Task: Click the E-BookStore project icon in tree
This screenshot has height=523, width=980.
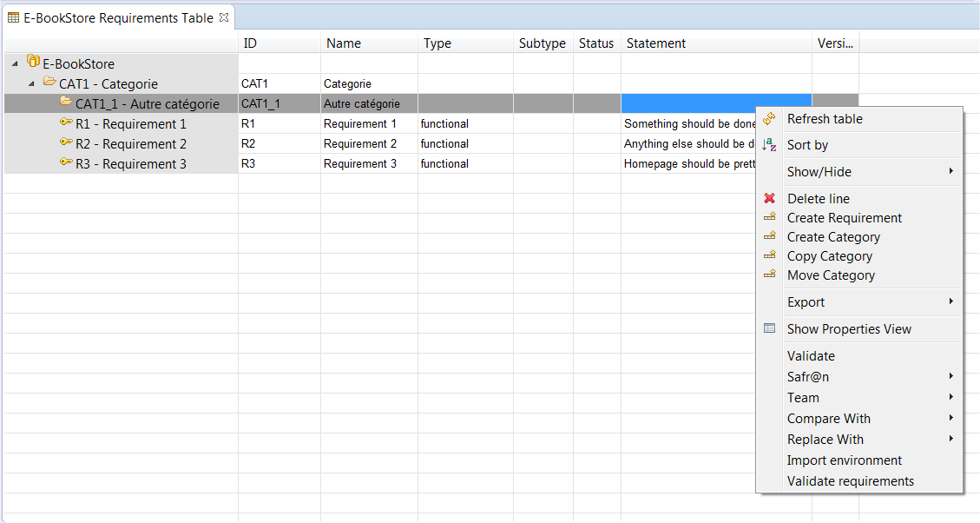Action: pos(33,62)
